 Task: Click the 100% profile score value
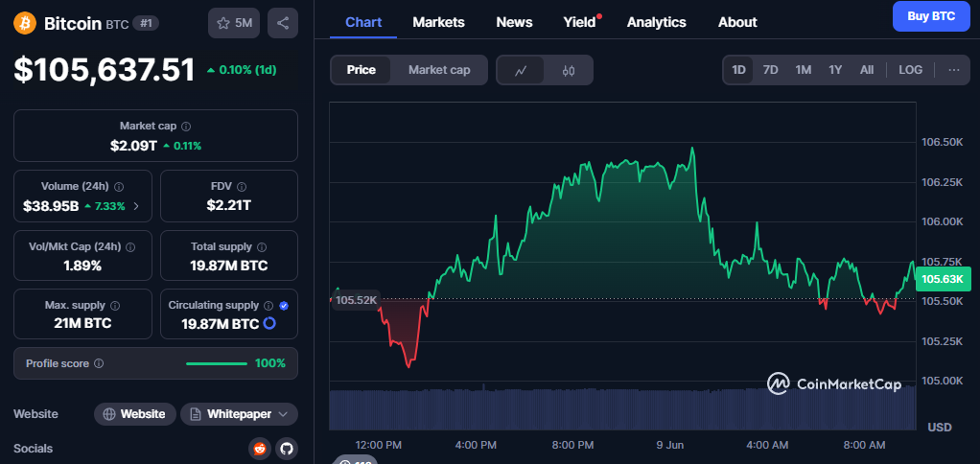(270, 363)
